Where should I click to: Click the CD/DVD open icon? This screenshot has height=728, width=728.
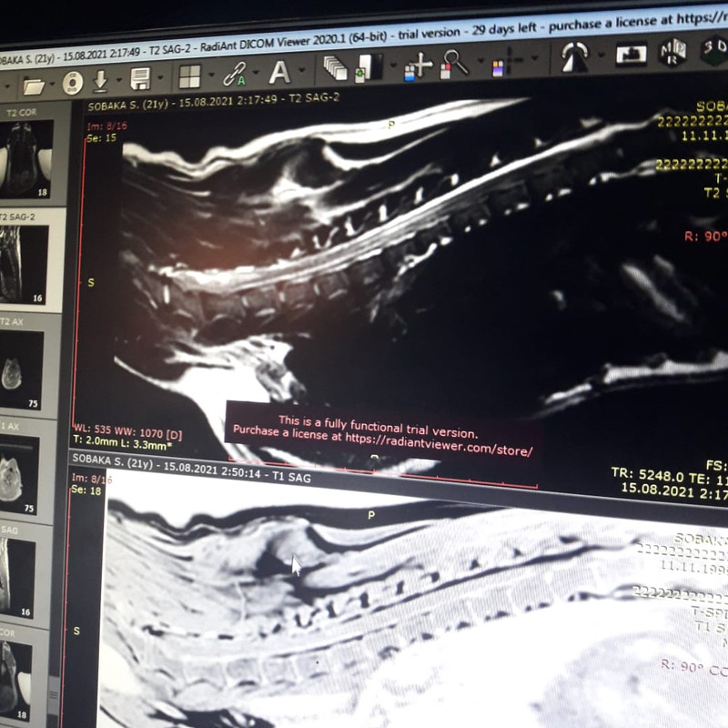(x=73, y=83)
